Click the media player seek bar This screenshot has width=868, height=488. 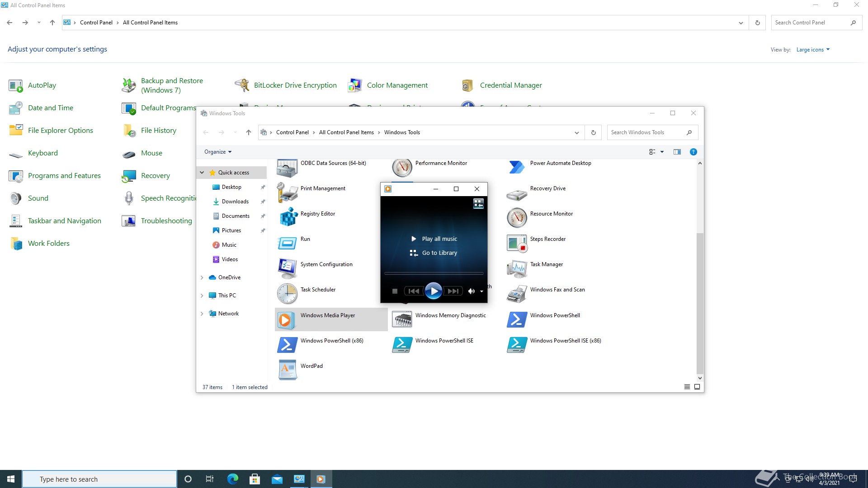(434, 273)
